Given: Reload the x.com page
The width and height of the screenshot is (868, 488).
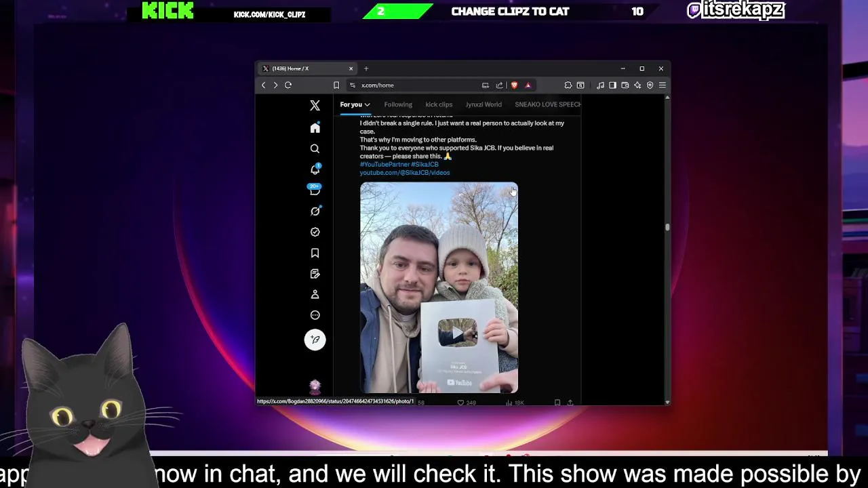Looking at the screenshot, I should [288, 85].
